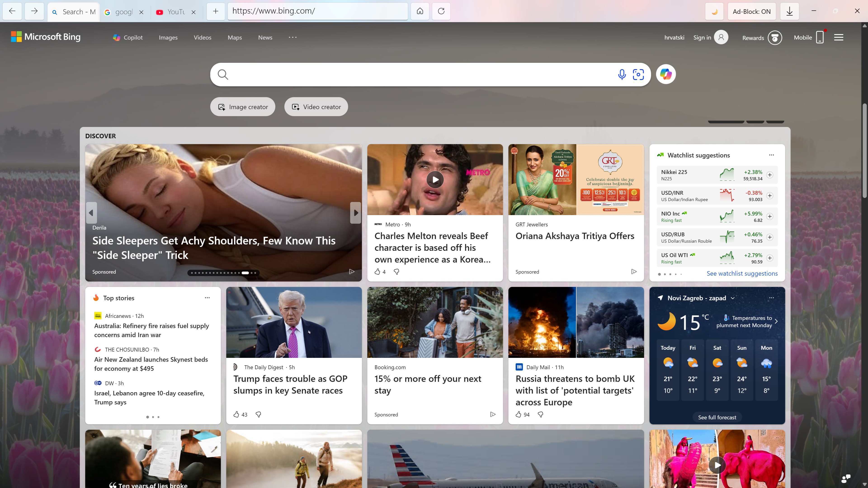Switch to the Search - Microsoft Bing tab
The image size is (868, 488).
point(73,12)
